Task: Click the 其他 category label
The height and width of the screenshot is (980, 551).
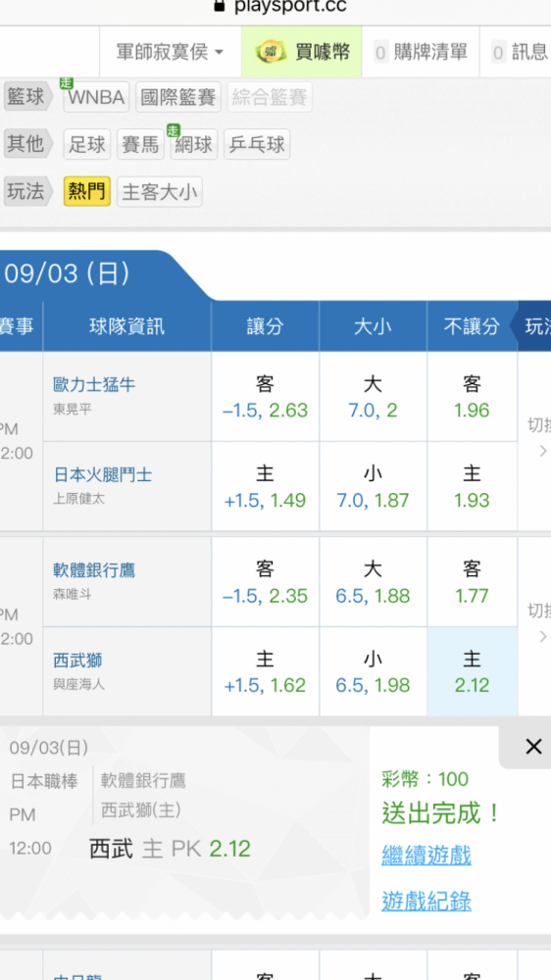Action: pos(26,144)
